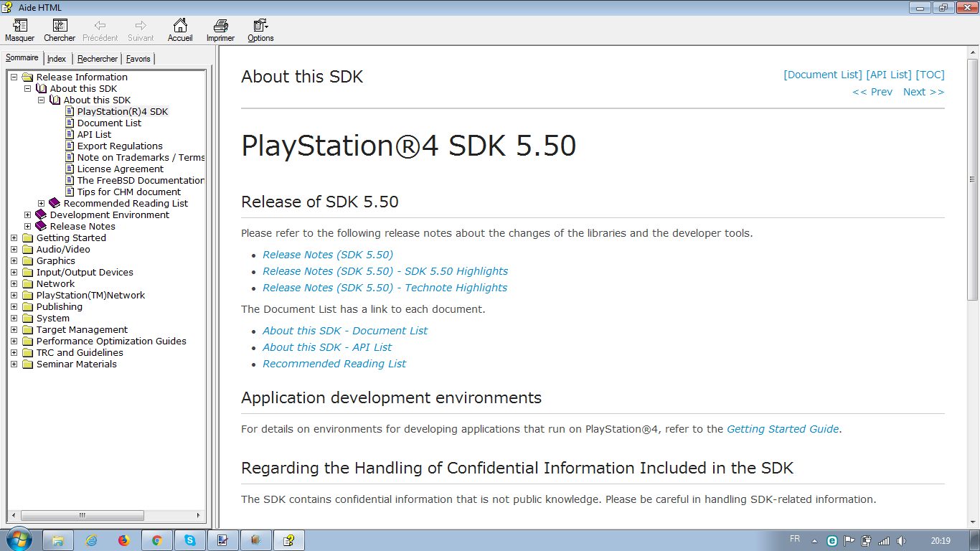The image size is (980, 551).
Task: Open Recommended Reading List content link
Action: click(x=334, y=364)
